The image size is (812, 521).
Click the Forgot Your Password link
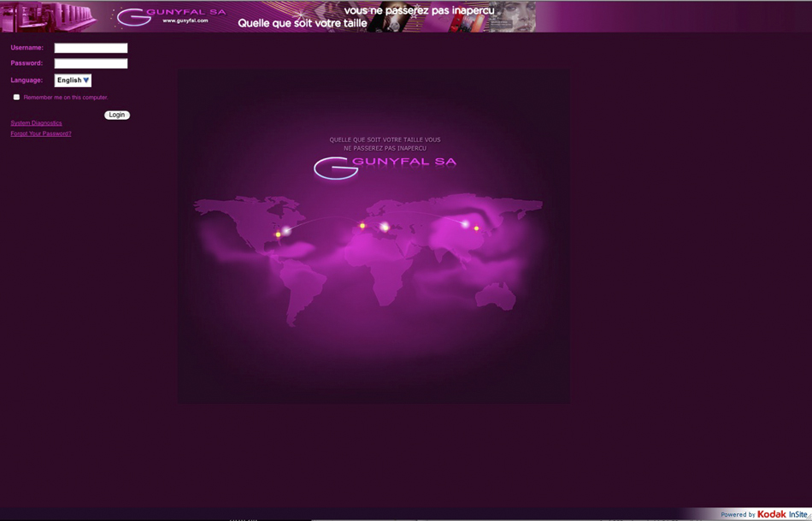(41, 133)
